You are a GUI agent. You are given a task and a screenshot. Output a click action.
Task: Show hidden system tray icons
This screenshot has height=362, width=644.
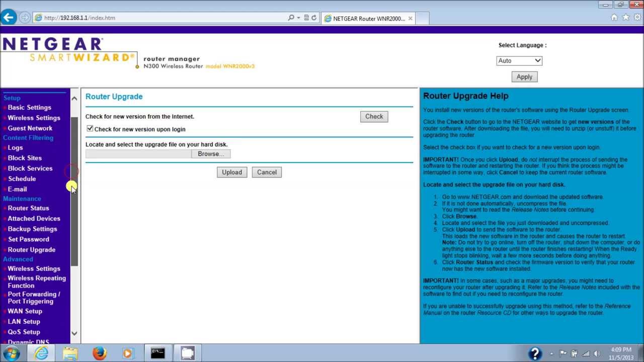click(x=551, y=353)
